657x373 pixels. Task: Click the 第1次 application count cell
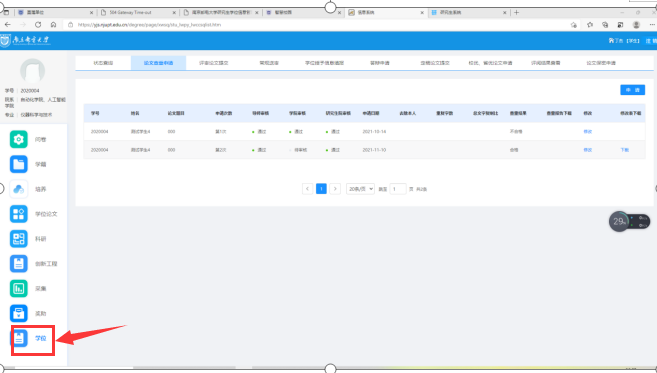(220, 132)
